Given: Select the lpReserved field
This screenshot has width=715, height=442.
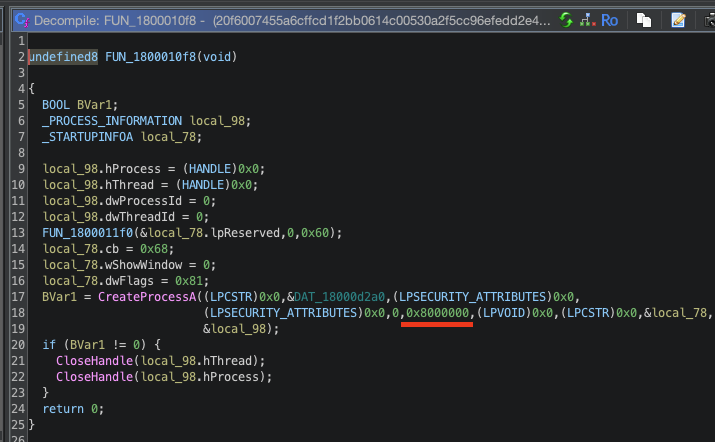Looking at the screenshot, I should point(245,233).
